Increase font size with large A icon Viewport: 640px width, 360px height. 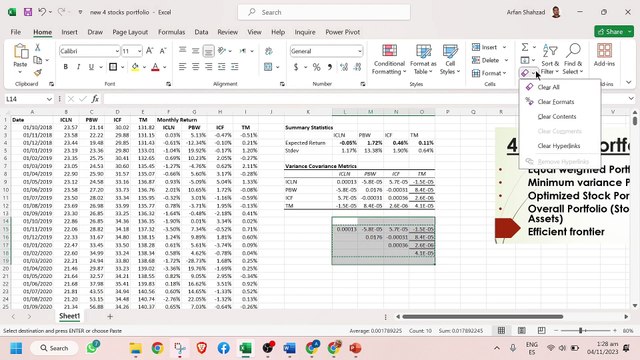pyautogui.click(x=149, y=51)
